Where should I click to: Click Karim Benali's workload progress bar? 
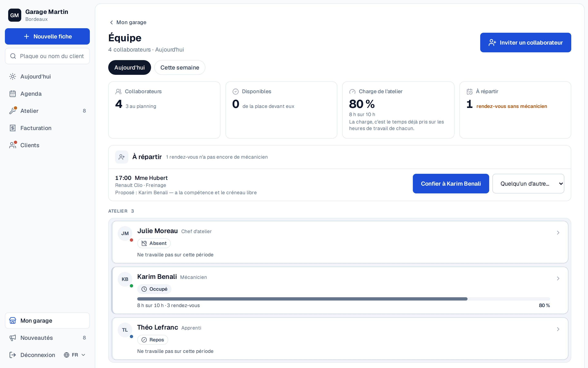click(x=343, y=299)
